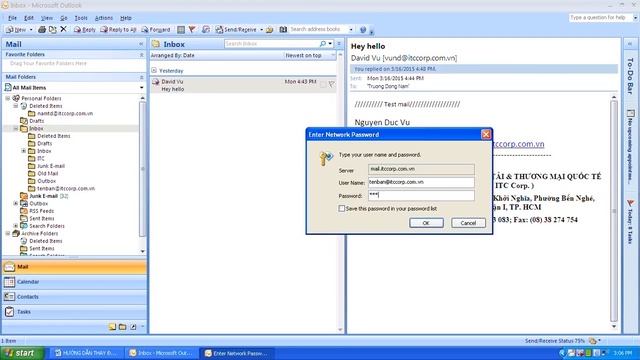Click the Notes icon at pane bottom

112,327
